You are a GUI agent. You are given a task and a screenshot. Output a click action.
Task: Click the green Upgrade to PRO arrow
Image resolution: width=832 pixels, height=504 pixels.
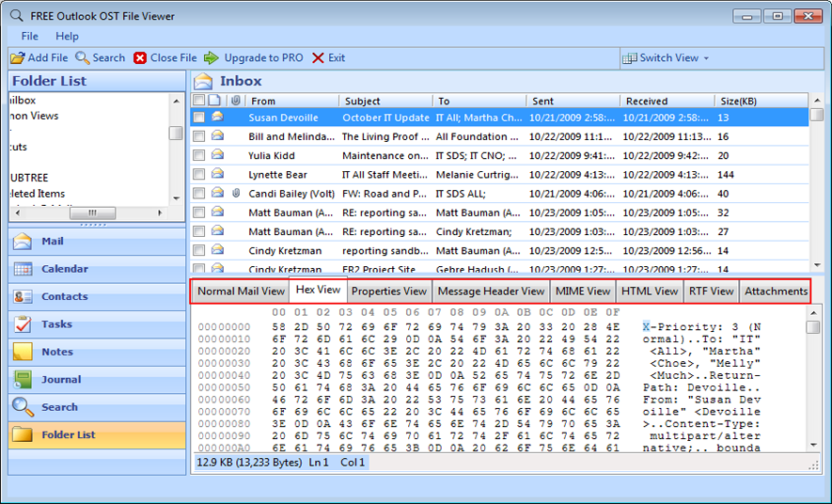212,57
